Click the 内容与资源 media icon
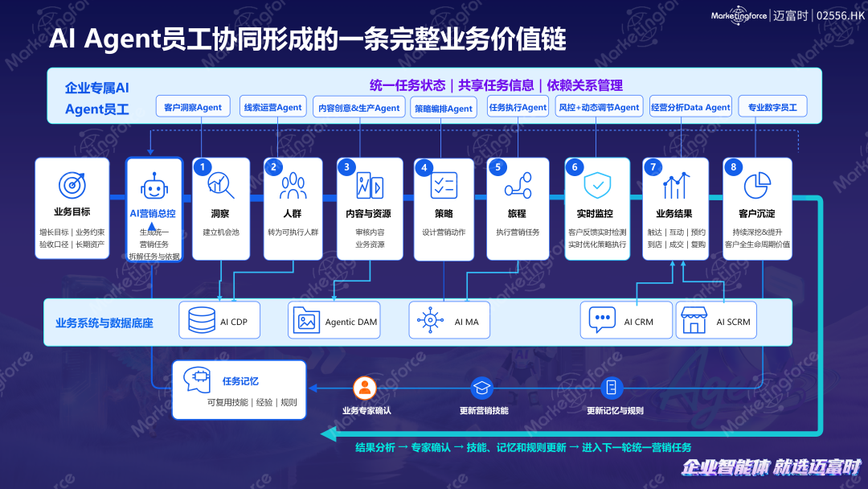 coord(370,186)
